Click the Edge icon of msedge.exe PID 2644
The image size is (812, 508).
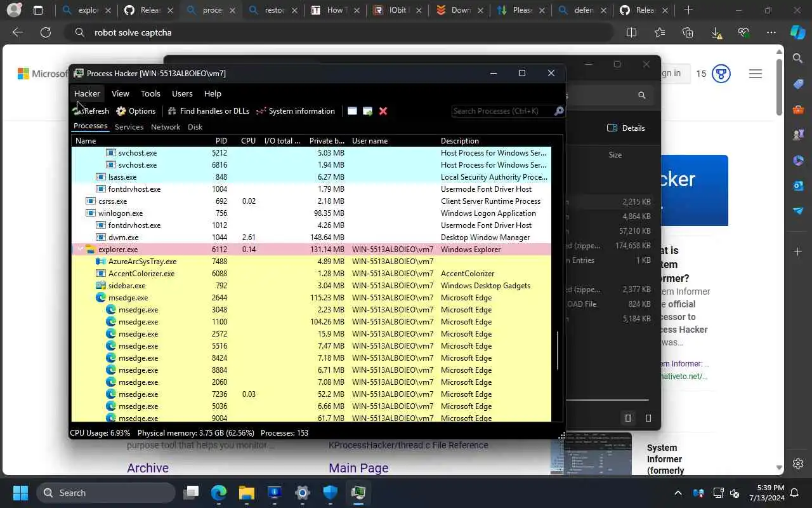(100, 298)
